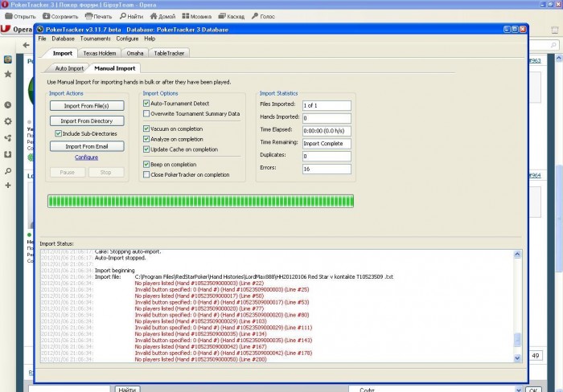Toggle Include Sub-Directories checkbox
The width and height of the screenshot is (563, 392).
click(x=58, y=133)
